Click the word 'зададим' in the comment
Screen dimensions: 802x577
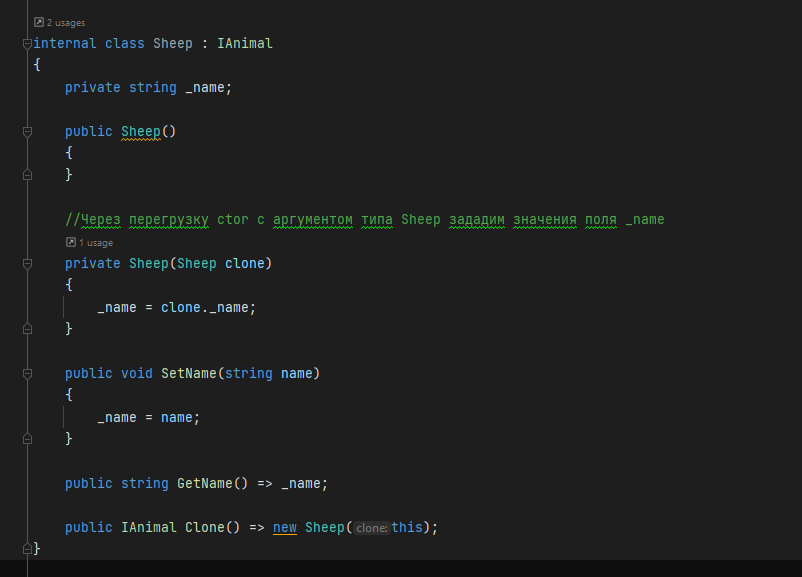[x=477, y=219]
